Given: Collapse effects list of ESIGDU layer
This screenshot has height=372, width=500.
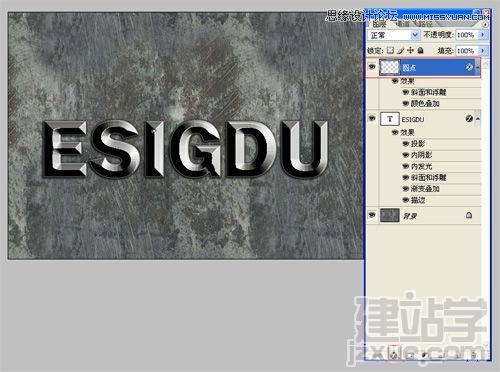Looking at the screenshot, I should point(478,119).
